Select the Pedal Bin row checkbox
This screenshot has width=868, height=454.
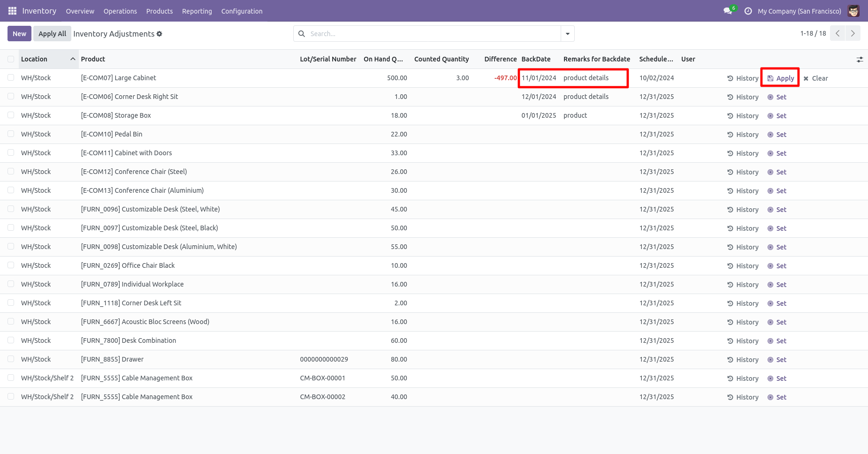coord(11,134)
